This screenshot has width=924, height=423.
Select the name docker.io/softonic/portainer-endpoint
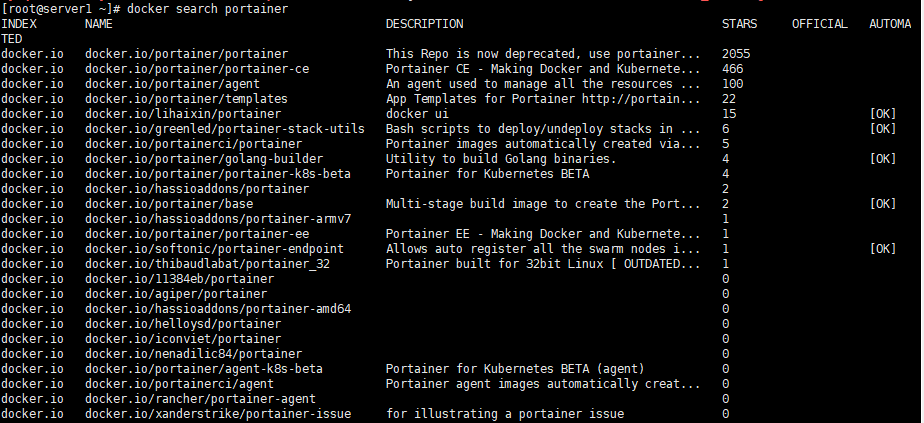click(x=214, y=249)
